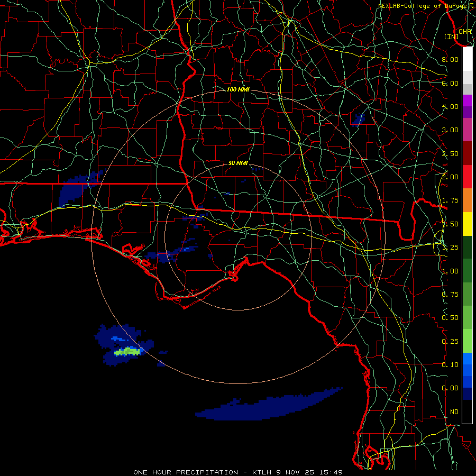Pick the magenta legend swatch
476x476 pixels.
[467, 100]
